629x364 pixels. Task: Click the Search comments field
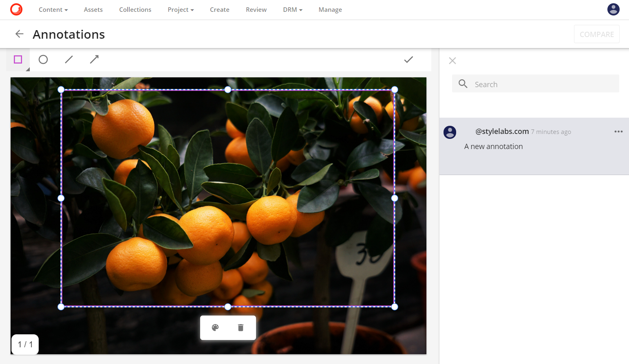(535, 84)
